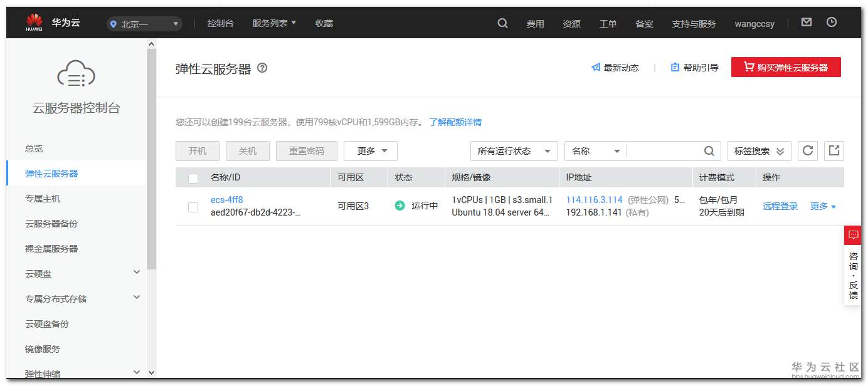The width and height of the screenshot is (868, 386).
Task: Click sidebar scrollbar up arrow
Action: [x=151, y=44]
